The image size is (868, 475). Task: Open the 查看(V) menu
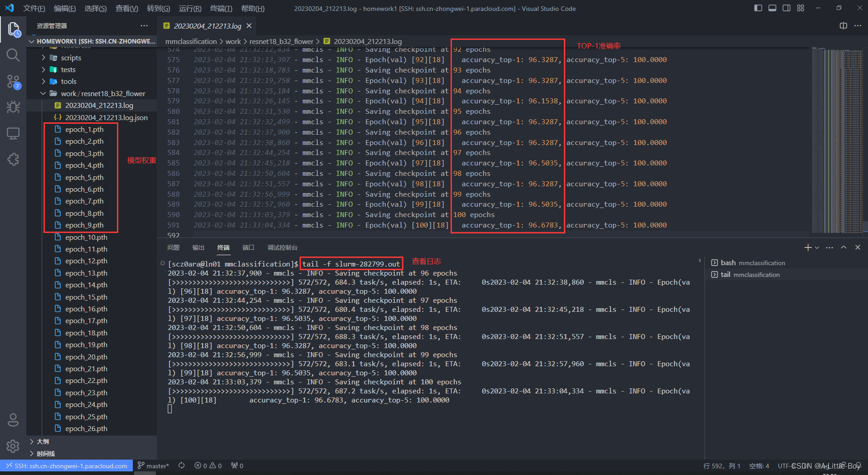(126, 9)
